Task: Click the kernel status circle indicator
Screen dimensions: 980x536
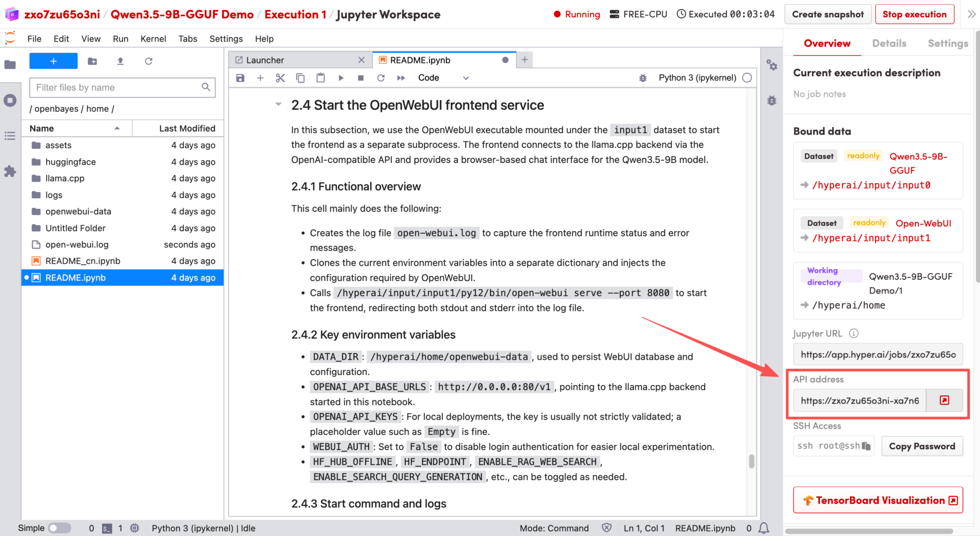Action: click(x=747, y=78)
